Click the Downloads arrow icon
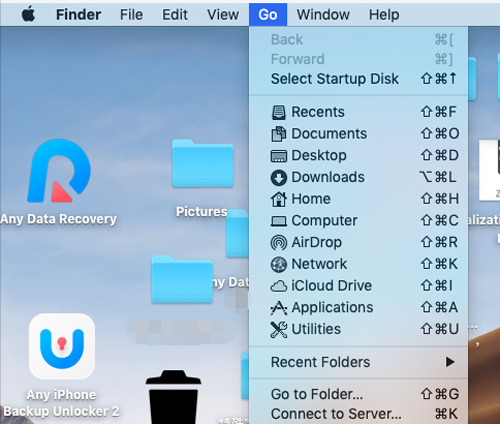The width and height of the screenshot is (500, 424). [x=279, y=178]
